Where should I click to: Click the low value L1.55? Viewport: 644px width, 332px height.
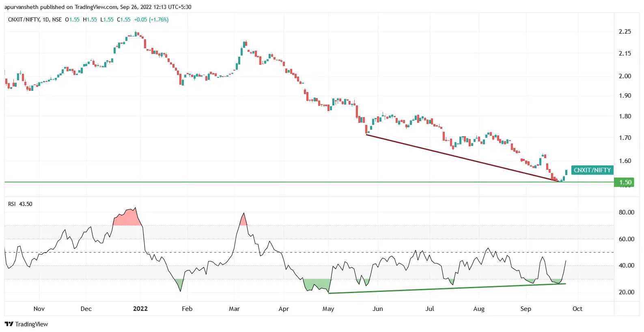point(107,19)
